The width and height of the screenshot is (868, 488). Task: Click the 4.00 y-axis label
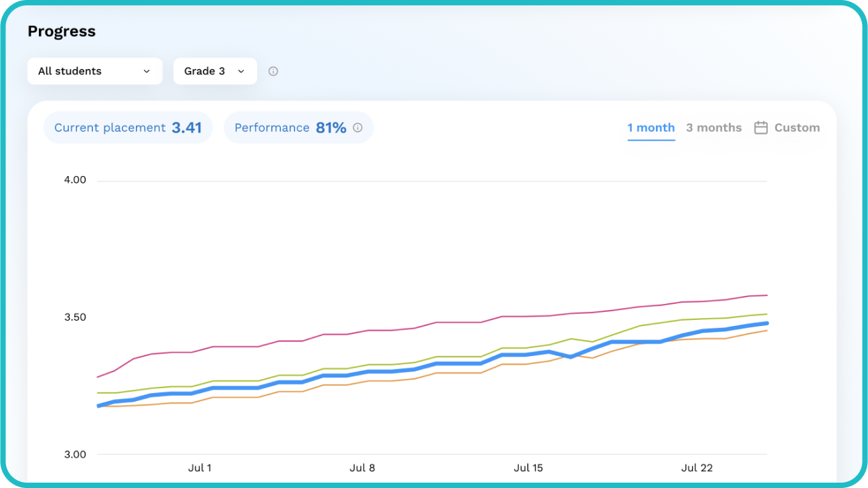coord(75,180)
